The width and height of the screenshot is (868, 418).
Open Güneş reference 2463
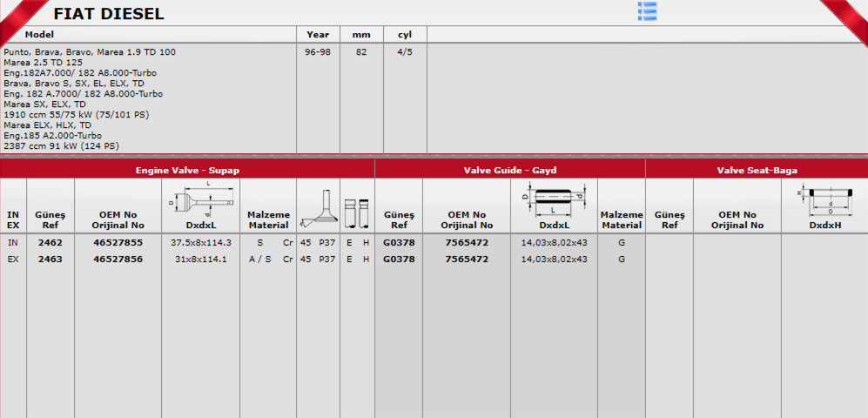coord(50,259)
